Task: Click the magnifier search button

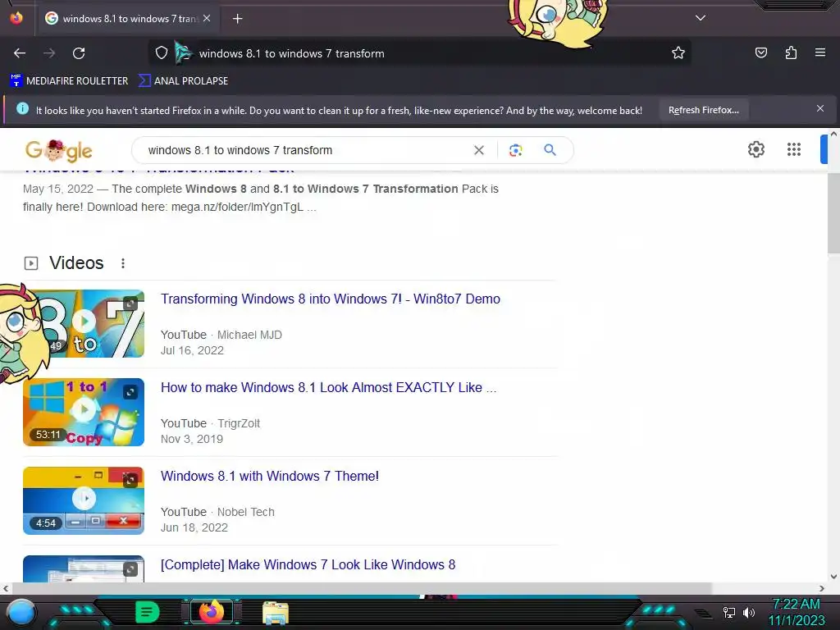Action: pos(550,150)
